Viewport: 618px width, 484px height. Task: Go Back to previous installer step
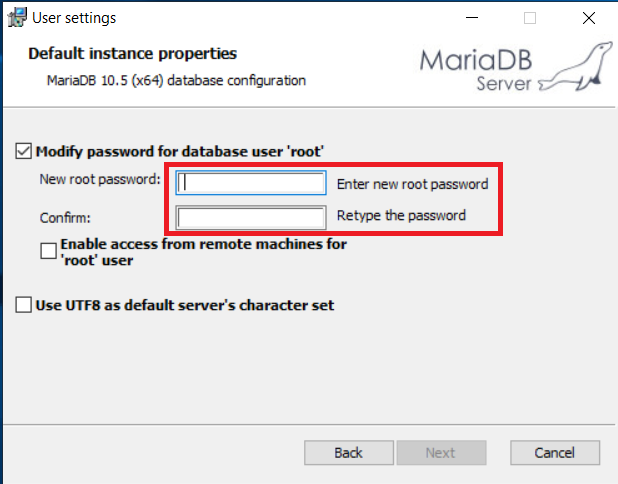click(349, 453)
